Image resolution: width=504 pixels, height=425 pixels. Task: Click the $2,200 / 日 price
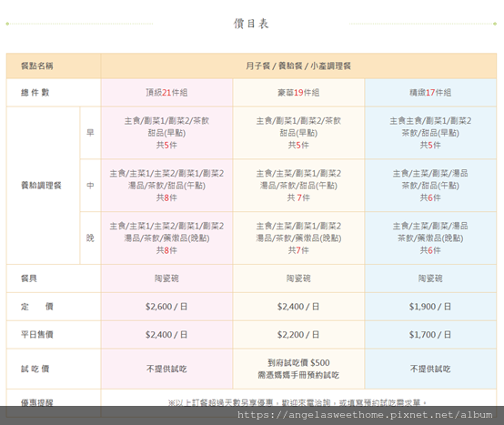click(x=298, y=335)
